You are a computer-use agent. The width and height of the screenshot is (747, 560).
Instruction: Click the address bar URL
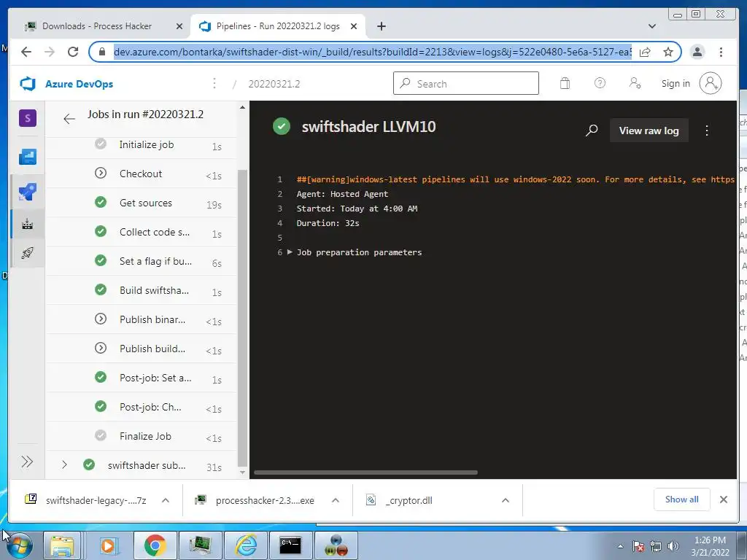(x=373, y=52)
